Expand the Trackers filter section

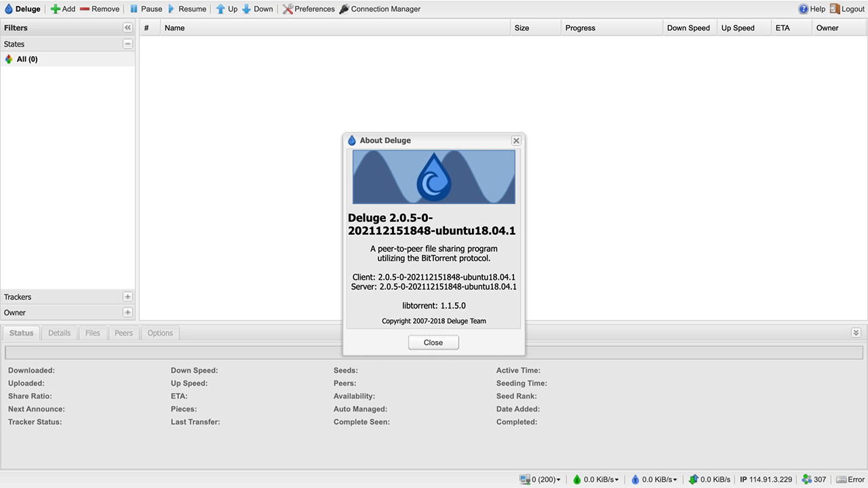click(x=127, y=297)
